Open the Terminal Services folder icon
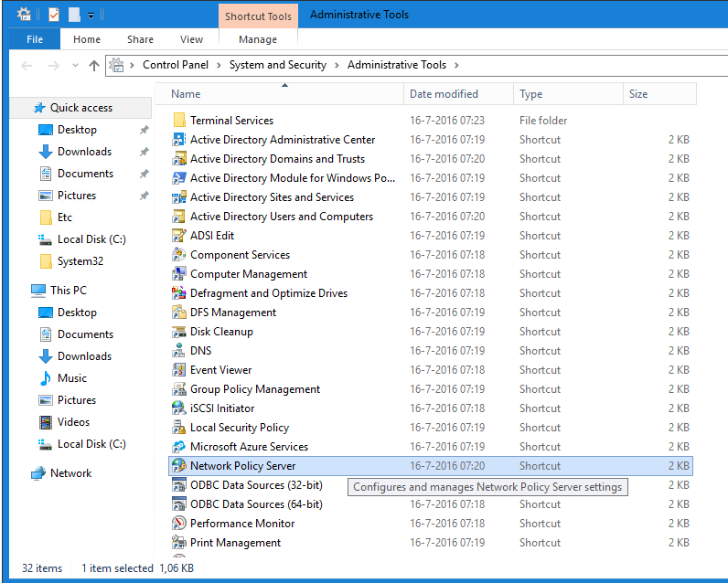Viewport: 728px width, 583px height. tap(179, 120)
